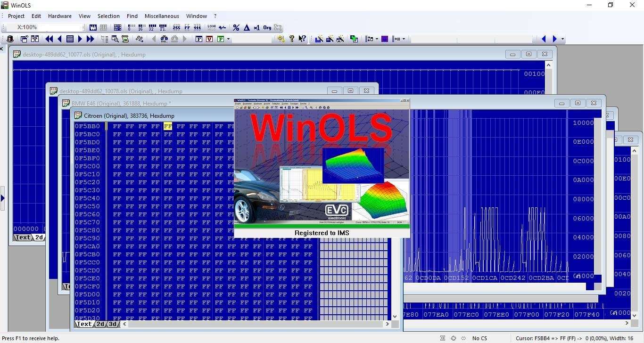Click the map list tree icon
Screen dimensions: 644x343
point(105,39)
